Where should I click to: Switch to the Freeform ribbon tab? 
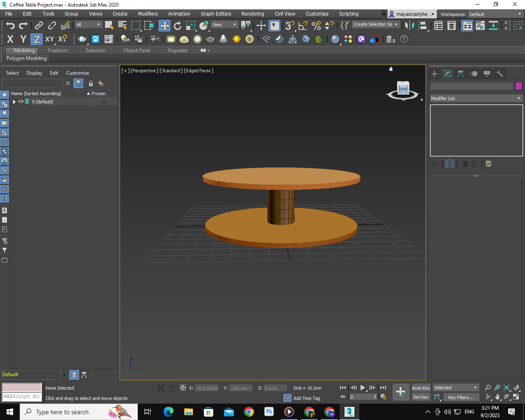pyautogui.click(x=57, y=50)
